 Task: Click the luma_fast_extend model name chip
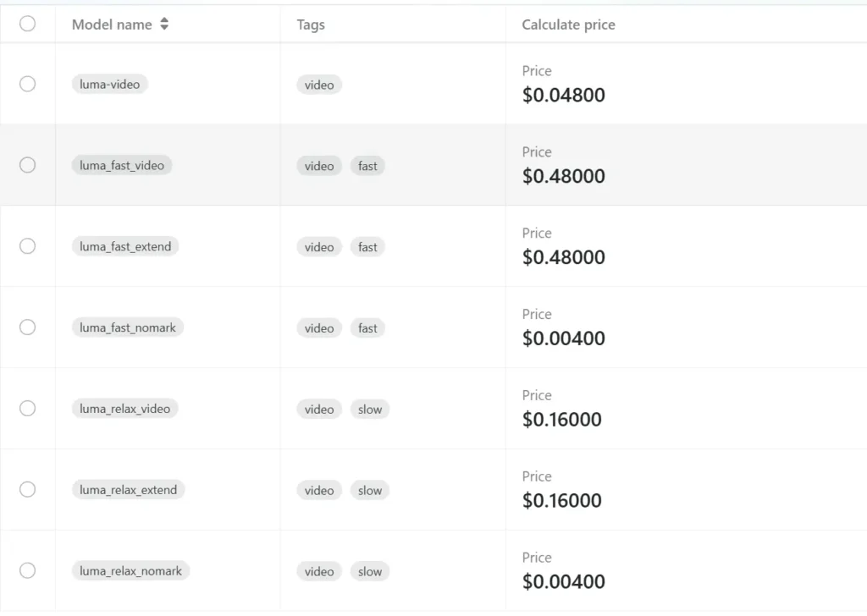(125, 247)
